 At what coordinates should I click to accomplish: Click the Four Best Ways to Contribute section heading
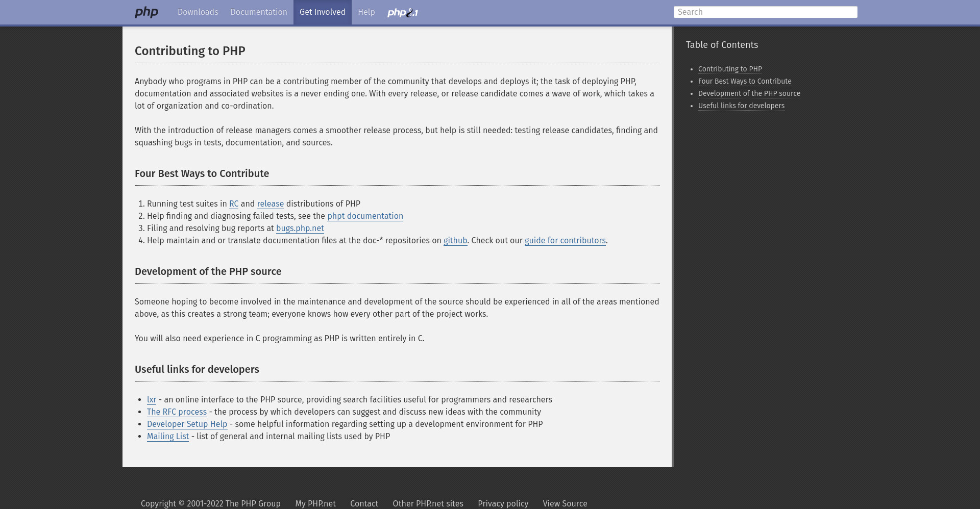(202, 173)
